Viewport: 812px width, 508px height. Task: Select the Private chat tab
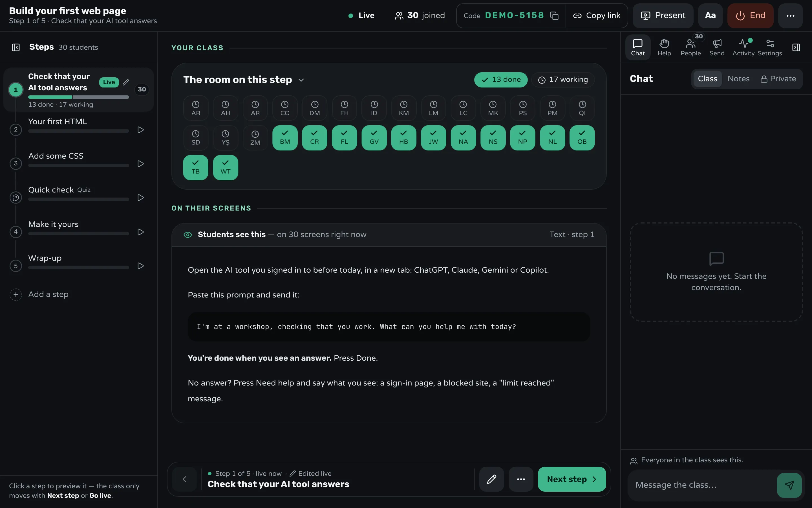[x=778, y=79]
